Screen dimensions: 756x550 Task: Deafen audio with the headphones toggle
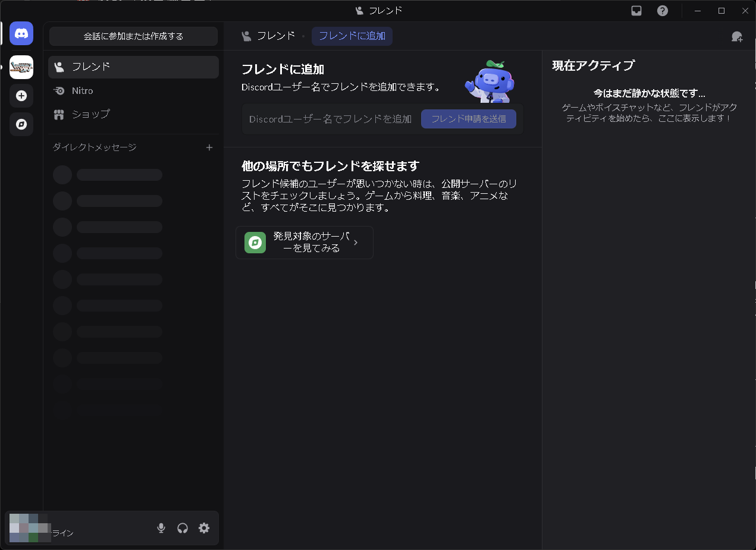pyautogui.click(x=183, y=527)
